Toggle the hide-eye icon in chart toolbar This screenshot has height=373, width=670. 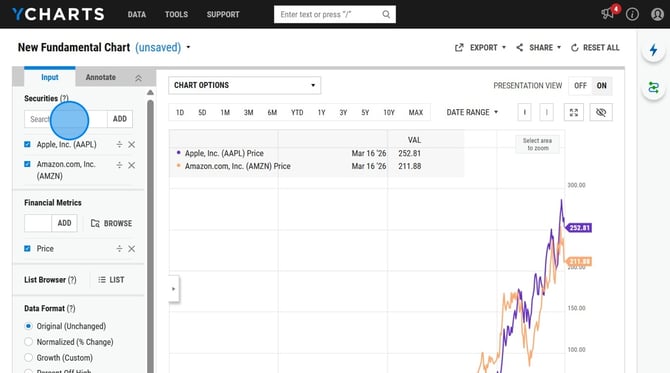tap(601, 112)
